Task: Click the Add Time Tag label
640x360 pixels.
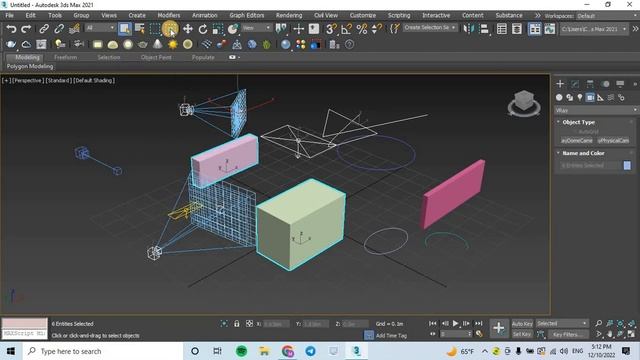Action: [391, 336]
